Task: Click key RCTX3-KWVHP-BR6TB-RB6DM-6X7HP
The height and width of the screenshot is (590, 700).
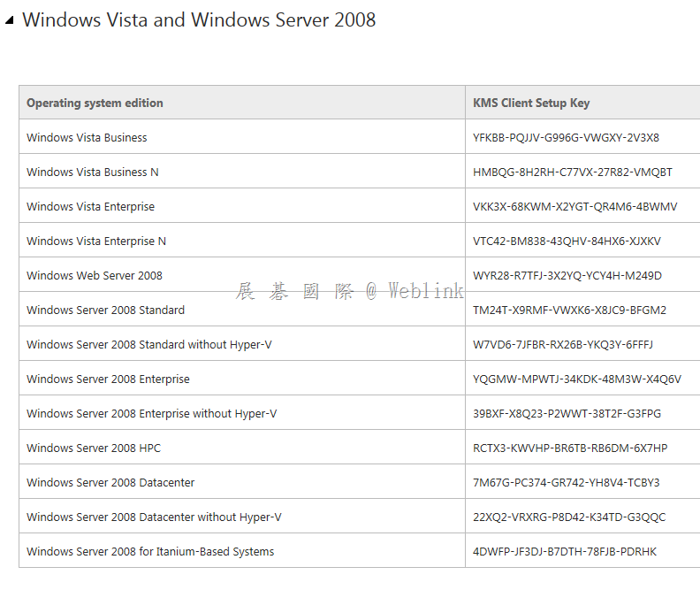Action: (x=570, y=448)
